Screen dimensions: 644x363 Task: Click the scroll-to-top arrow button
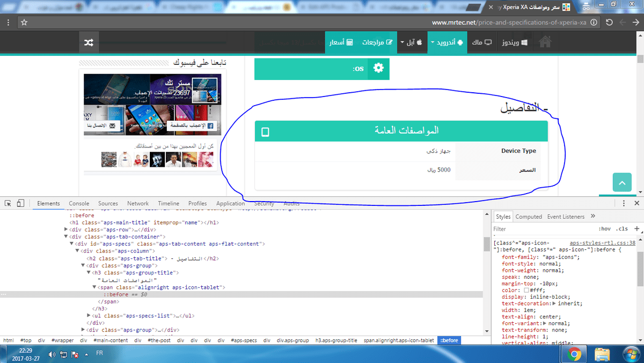622,183
